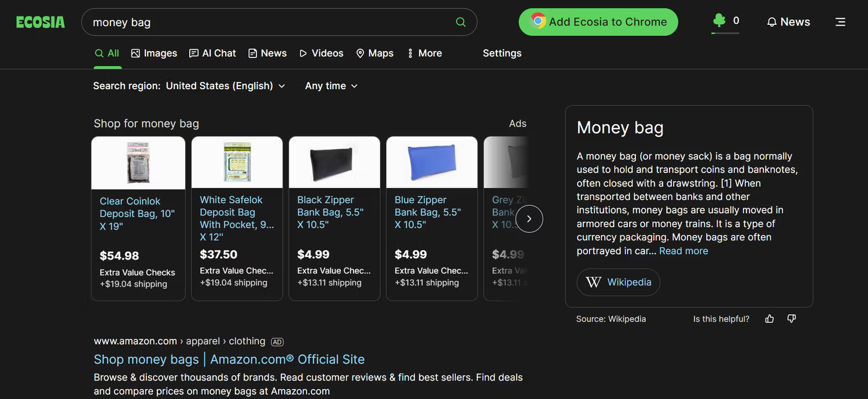Click the Ads label above carousel

(x=518, y=123)
